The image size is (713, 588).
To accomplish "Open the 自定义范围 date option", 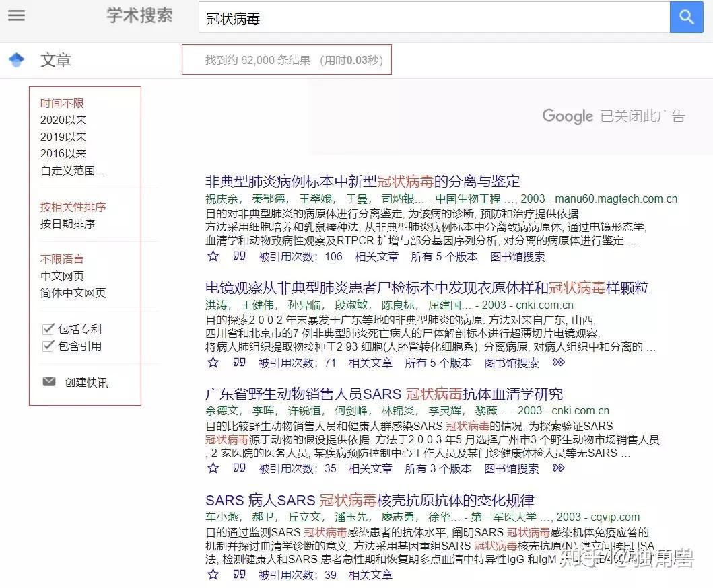I will click(x=72, y=170).
